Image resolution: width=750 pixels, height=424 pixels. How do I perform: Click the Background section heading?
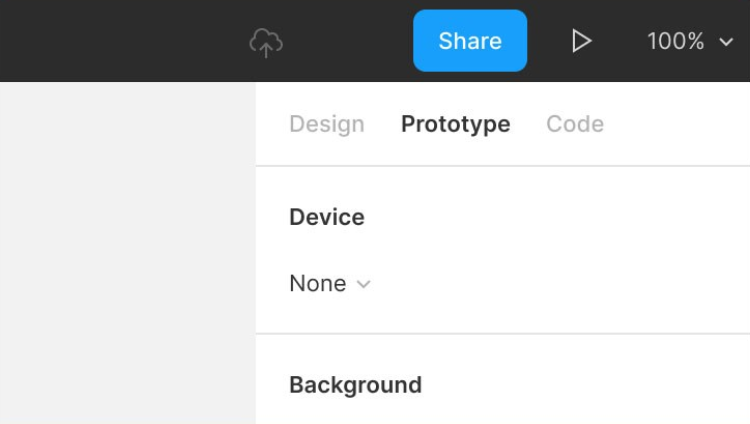(355, 385)
